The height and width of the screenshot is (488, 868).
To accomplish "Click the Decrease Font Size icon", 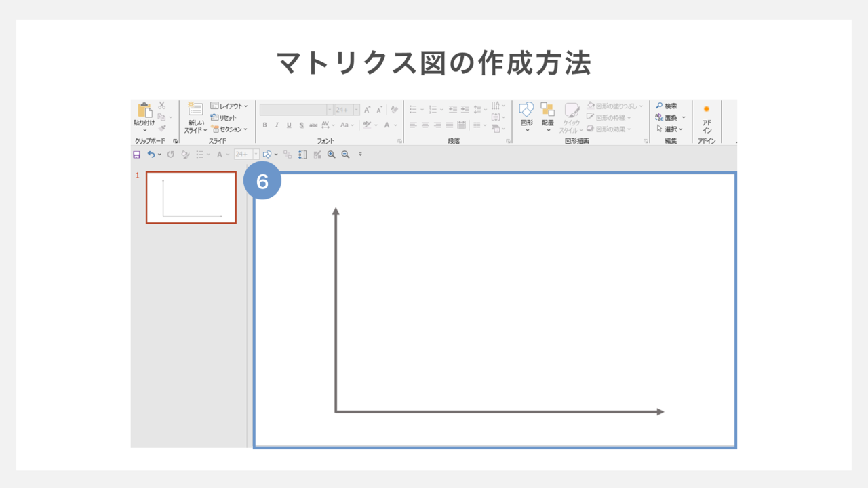I will tap(379, 110).
